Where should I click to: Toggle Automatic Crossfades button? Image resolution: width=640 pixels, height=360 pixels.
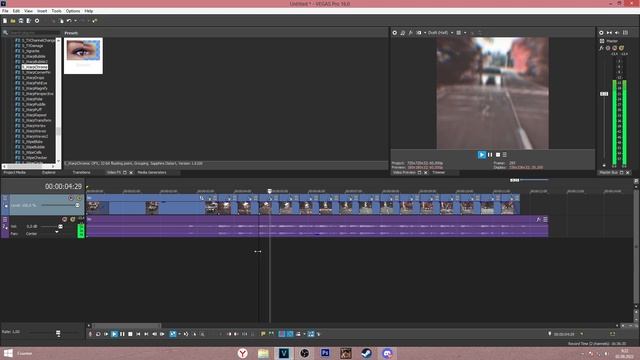tap(290, 334)
